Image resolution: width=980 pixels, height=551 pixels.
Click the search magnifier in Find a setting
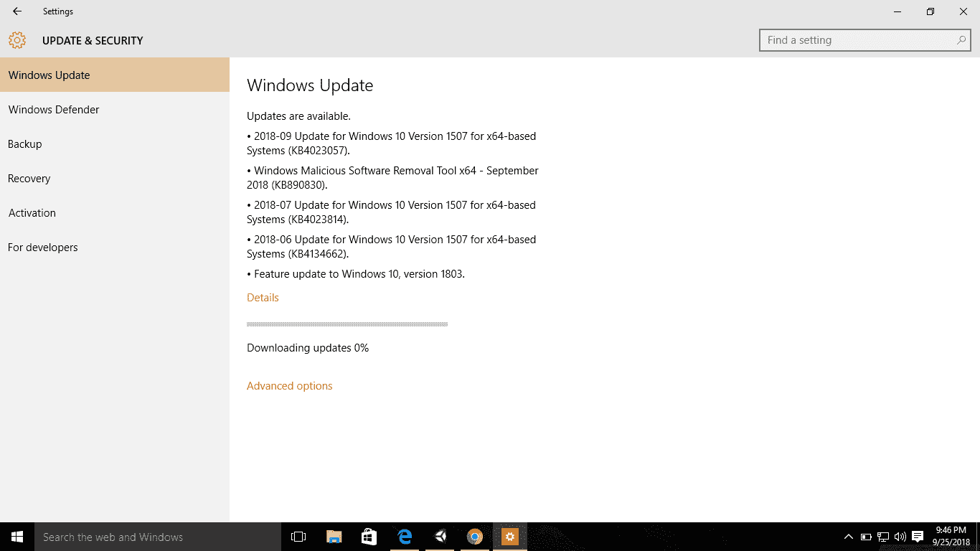[x=961, y=40]
